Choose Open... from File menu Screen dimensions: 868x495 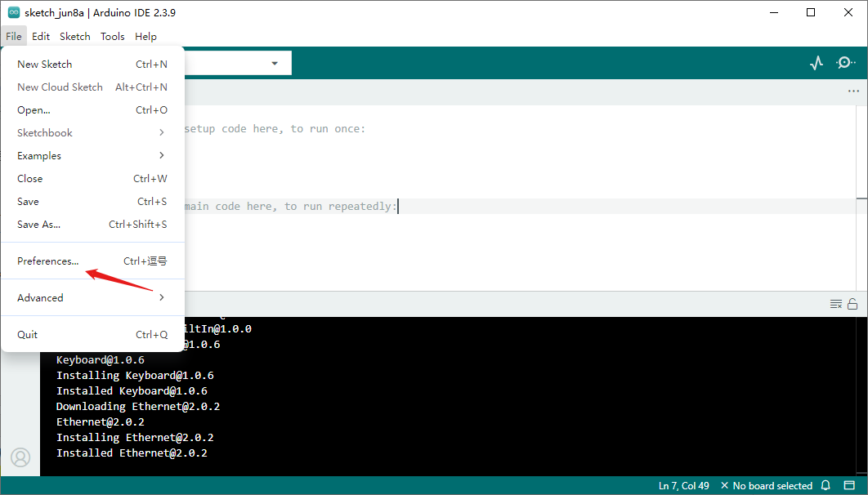(92, 110)
